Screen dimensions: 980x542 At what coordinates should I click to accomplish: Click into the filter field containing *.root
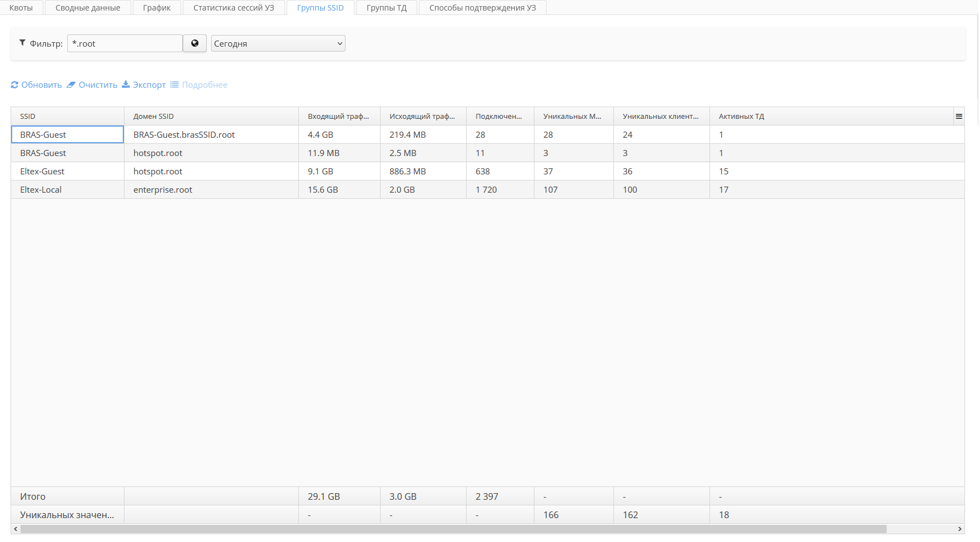(x=124, y=43)
